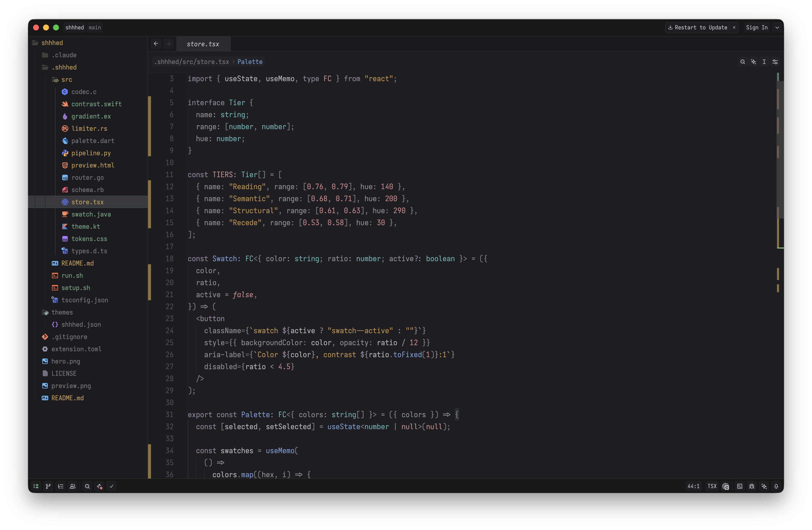The width and height of the screenshot is (812, 530).
Task: Open extension.toml file
Action: pos(88,349)
